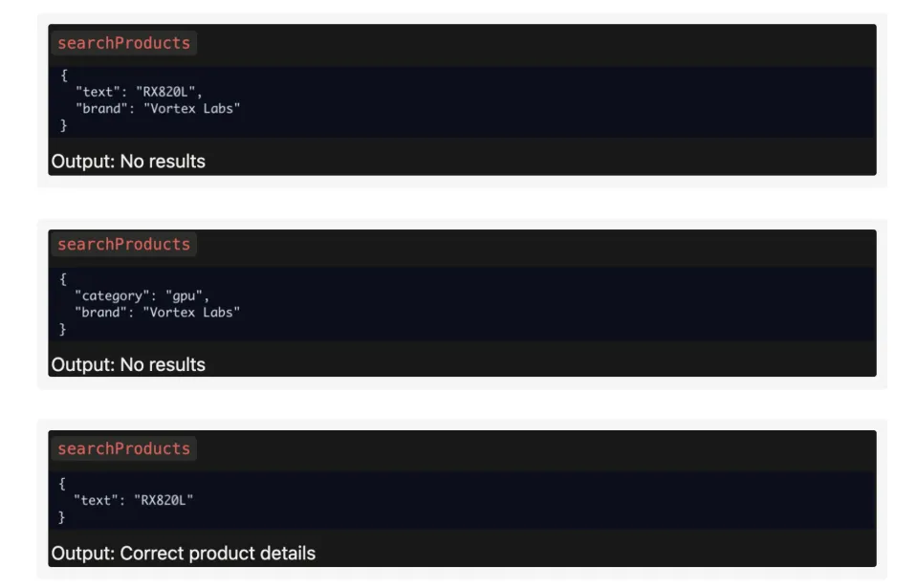Click closing brace of the text-only RX820L JSON
The image size is (918, 588).
tap(64, 516)
